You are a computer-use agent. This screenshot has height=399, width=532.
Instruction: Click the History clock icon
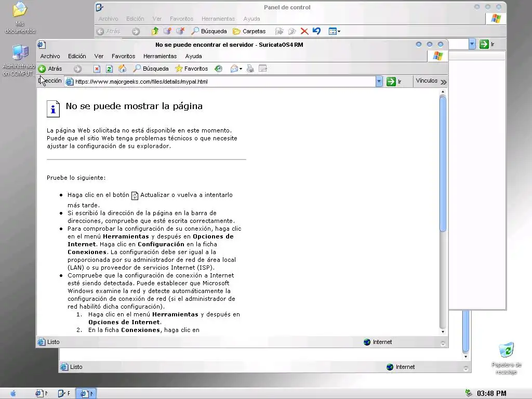[x=219, y=69]
